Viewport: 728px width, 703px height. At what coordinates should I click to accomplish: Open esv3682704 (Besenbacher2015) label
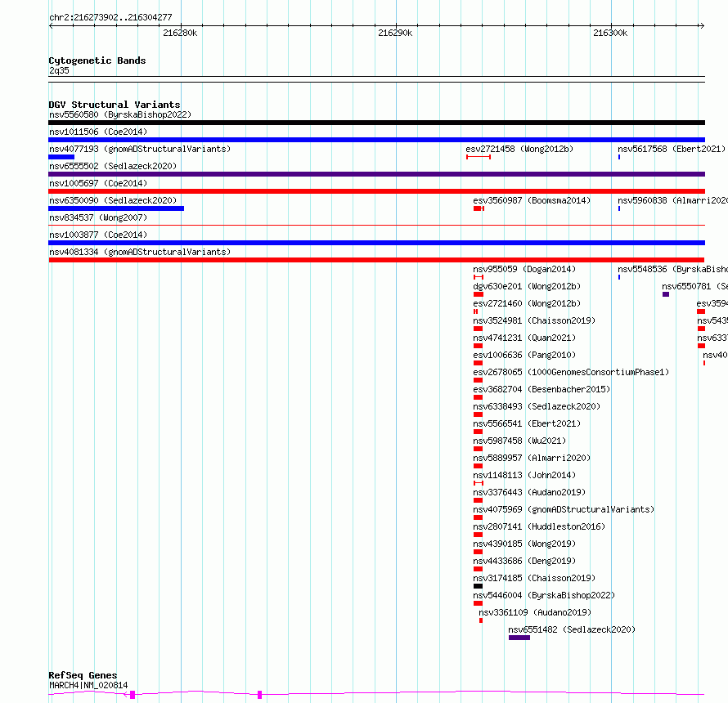542,389
